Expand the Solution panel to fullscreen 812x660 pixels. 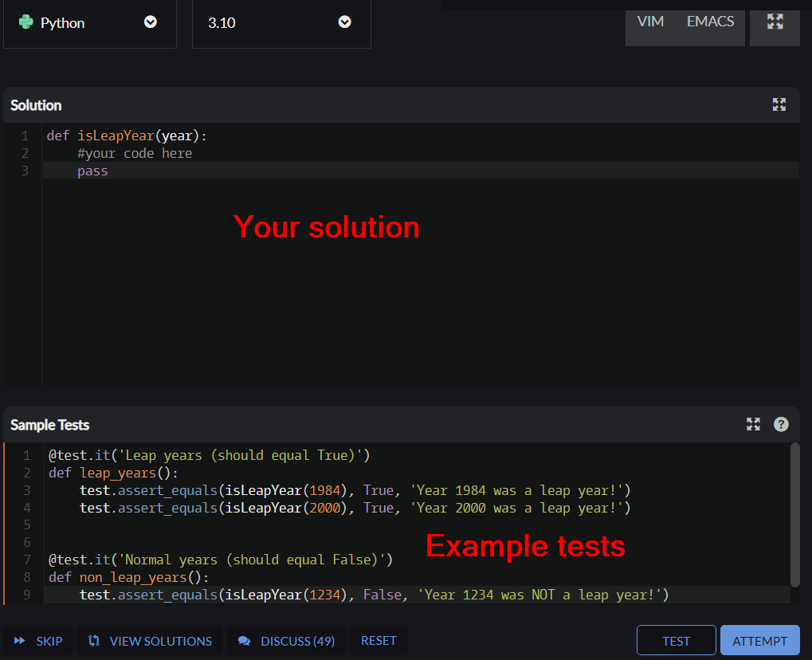(x=779, y=104)
